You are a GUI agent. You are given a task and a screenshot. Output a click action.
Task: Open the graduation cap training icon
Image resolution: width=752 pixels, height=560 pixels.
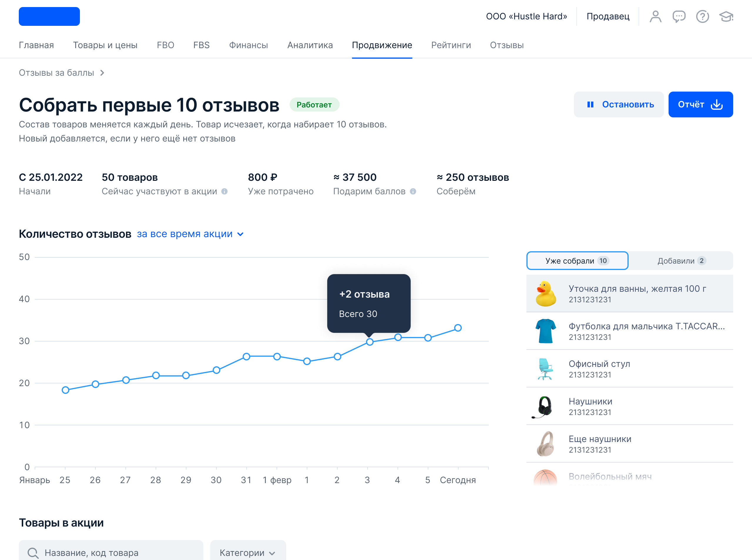pos(726,16)
